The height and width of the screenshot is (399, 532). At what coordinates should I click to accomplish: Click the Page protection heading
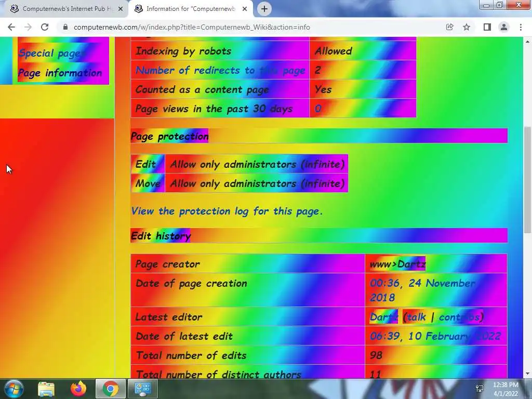point(170,136)
